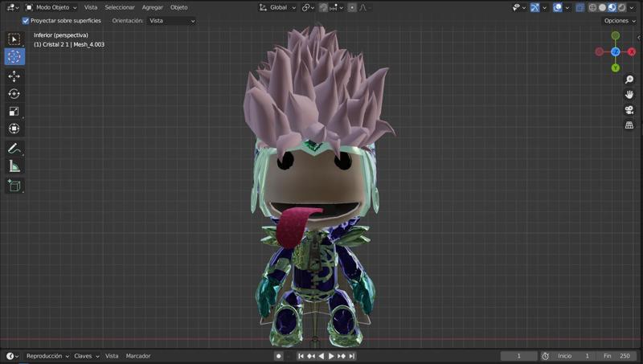This screenshot has width=643, height=364.
Task: Click the Inicio start frame field
Action: point(573,356)
